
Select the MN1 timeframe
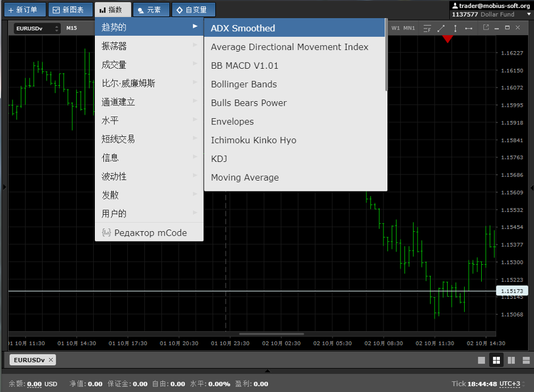(409, 28)
